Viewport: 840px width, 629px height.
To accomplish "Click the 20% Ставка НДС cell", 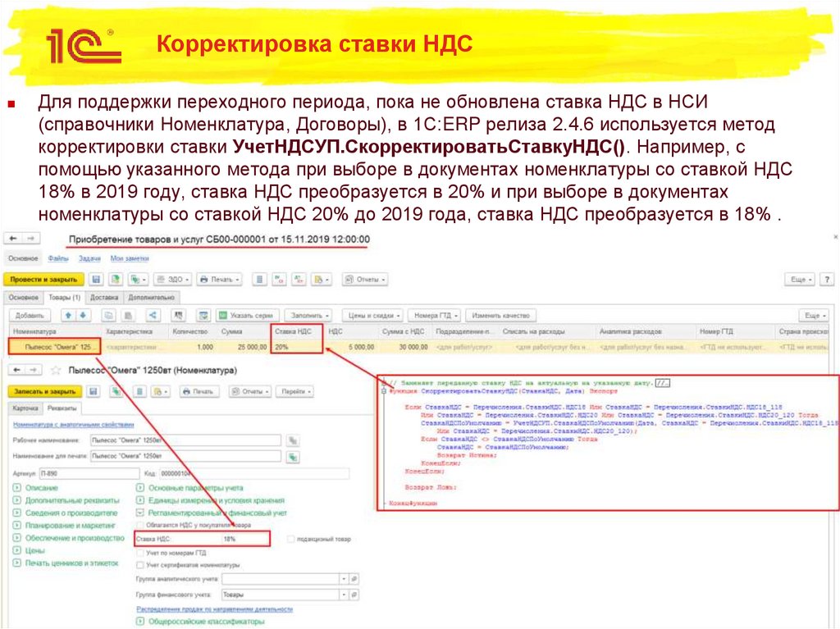I will (297, 347).
